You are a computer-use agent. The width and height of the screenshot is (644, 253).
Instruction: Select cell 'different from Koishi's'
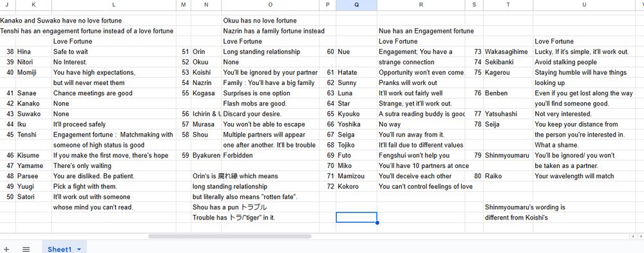tap(516, 218)
